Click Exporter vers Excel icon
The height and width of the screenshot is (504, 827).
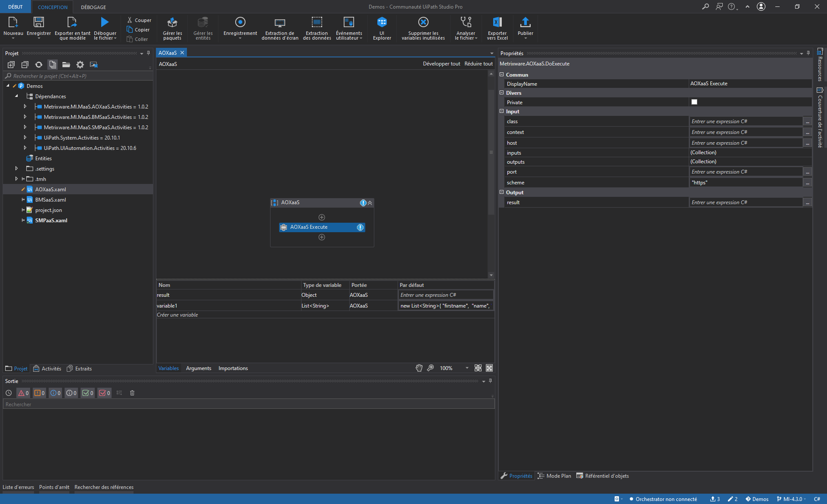click(497, 22)
